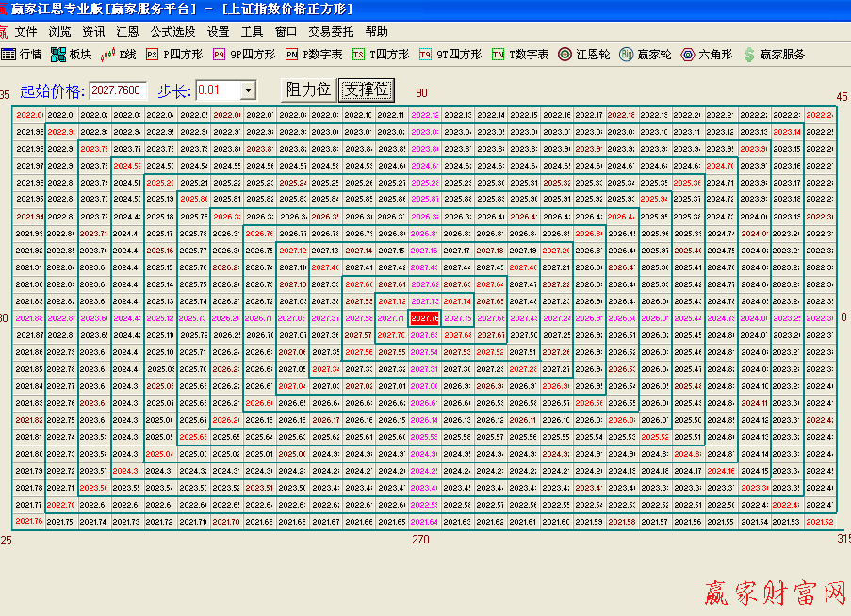851x616 pixels.
Task: Open the 江恩轮 Gann wheel tool
Action: click(565, 55)
